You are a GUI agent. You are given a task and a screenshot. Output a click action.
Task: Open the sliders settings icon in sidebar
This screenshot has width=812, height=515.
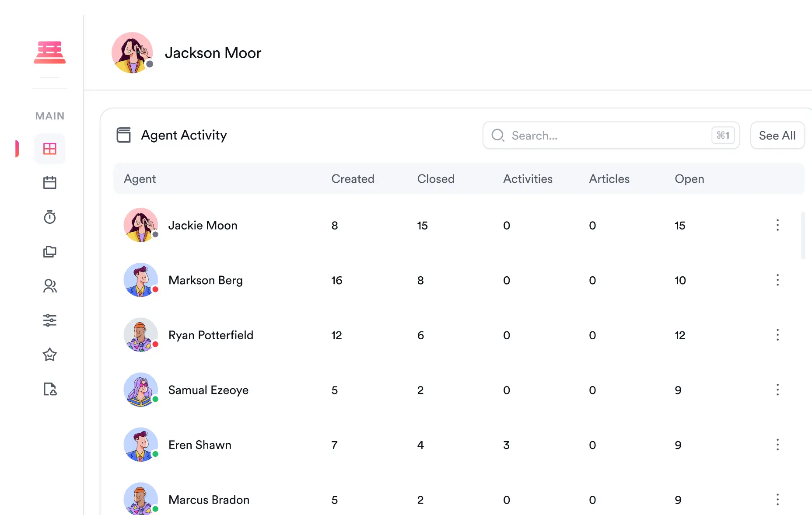[50, 320]
